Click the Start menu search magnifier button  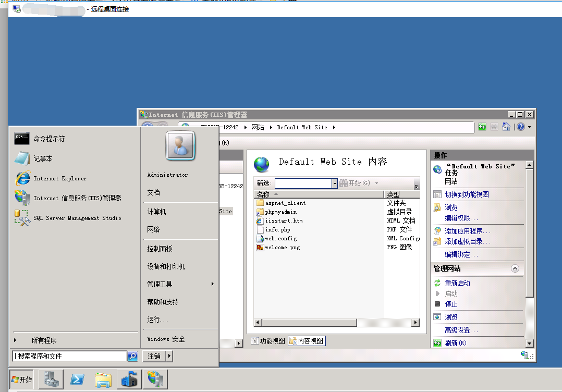click(x=132, y=356)
